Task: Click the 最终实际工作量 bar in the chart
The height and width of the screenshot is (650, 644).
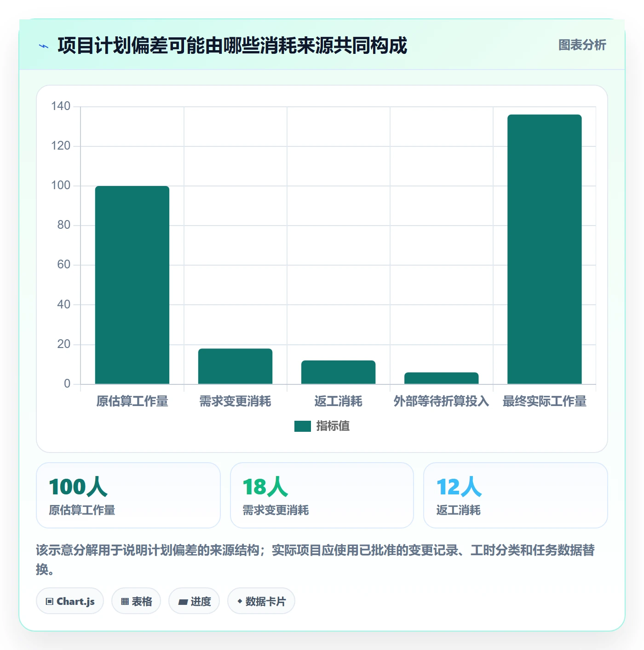Action: 544,249
